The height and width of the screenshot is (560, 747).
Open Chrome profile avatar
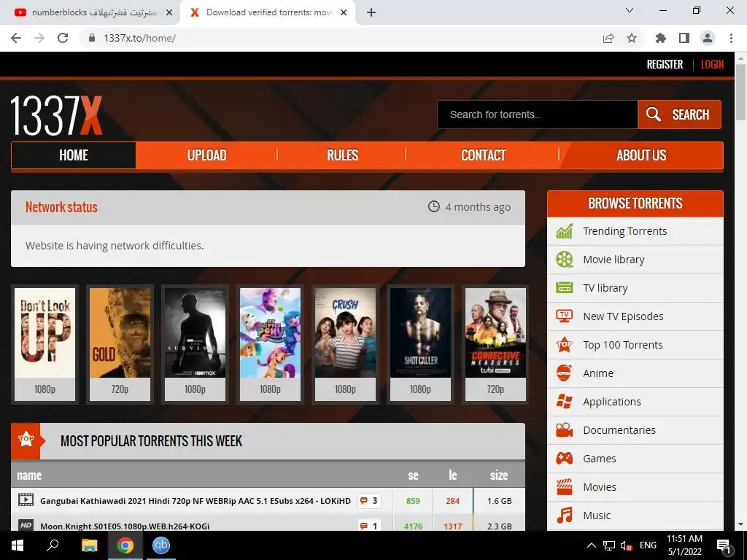coord(708,38)
